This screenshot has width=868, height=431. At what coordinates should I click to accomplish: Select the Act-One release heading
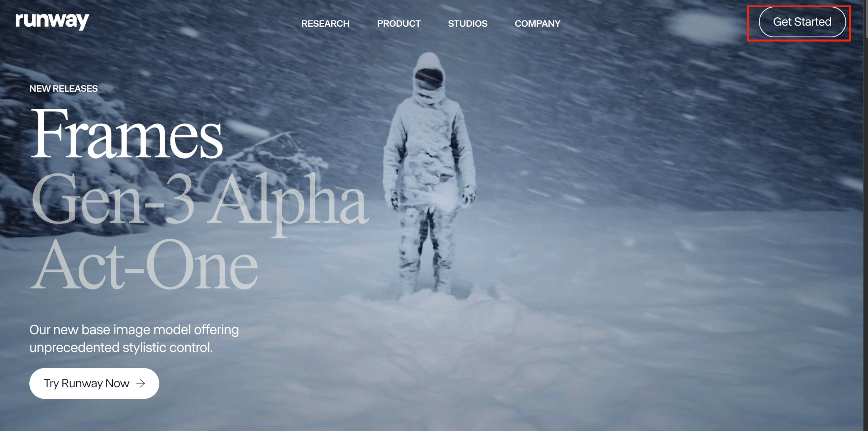pos(144,265)
